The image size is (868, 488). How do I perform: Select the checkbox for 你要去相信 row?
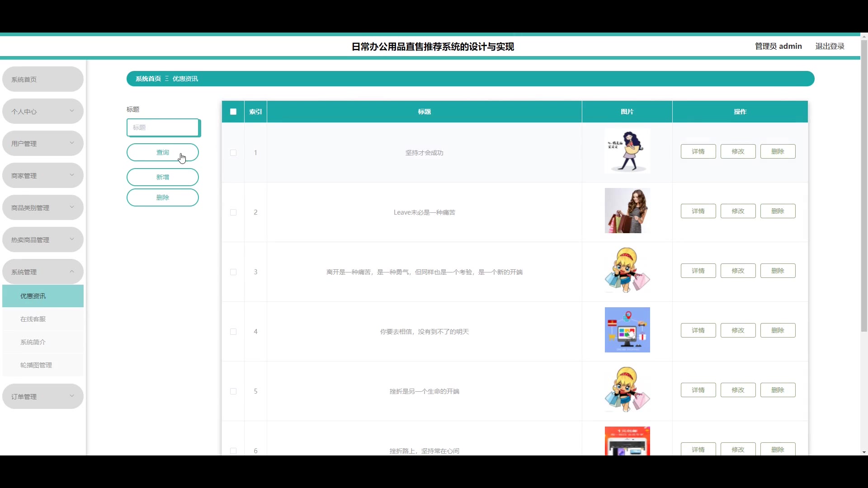tap(233, 332)
